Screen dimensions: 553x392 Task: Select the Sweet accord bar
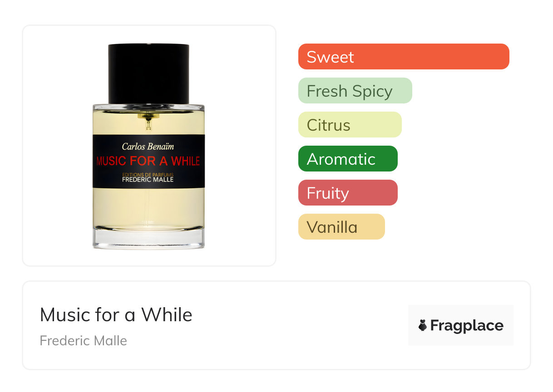[x=404, y=57]
